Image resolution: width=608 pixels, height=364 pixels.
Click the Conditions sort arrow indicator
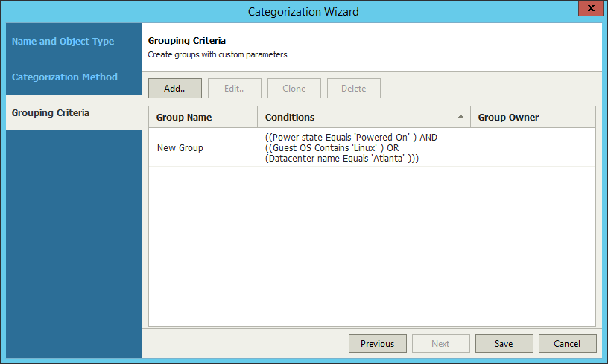pos(460,117)
